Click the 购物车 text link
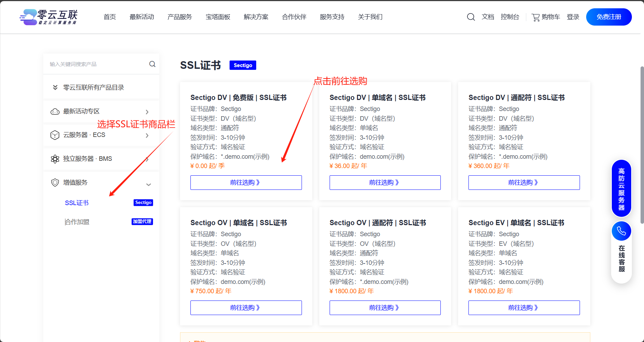Viewport: 644px width, 342px height. [551, 17]
